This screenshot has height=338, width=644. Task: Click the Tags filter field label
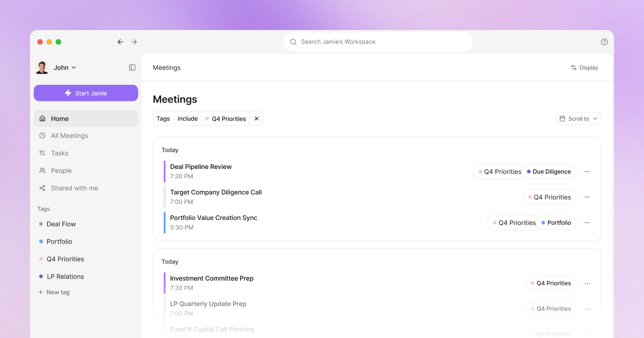[163, 119]
